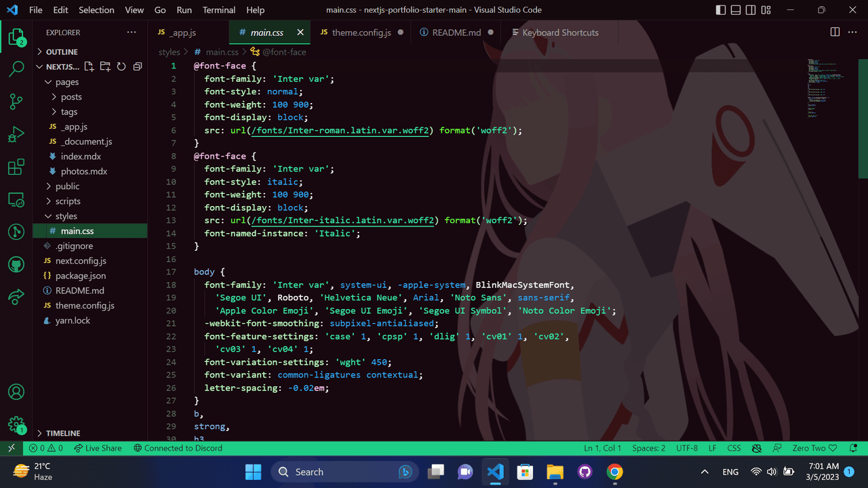Create a new folder in Explorer
868x488 pixels.
pos(105,66)
